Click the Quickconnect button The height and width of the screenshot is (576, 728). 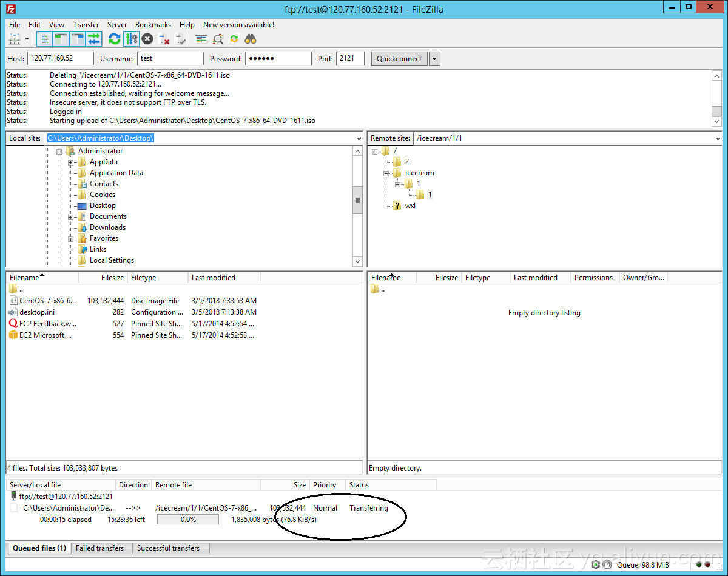[x=399, y=59]
